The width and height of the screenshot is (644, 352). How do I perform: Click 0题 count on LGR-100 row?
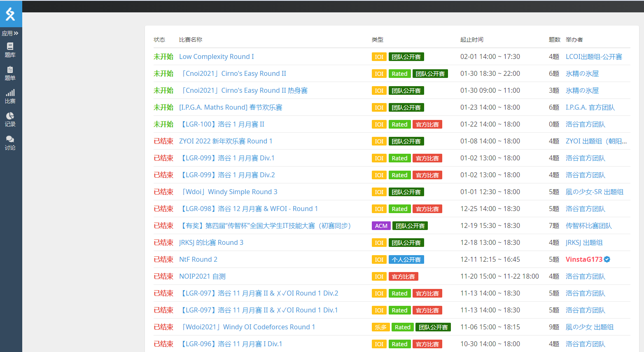point(554,124)
